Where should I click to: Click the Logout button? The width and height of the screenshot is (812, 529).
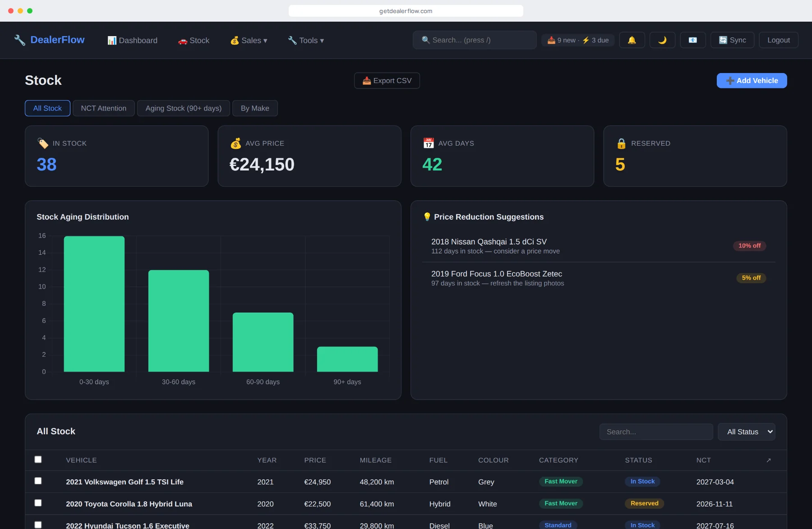779,40
